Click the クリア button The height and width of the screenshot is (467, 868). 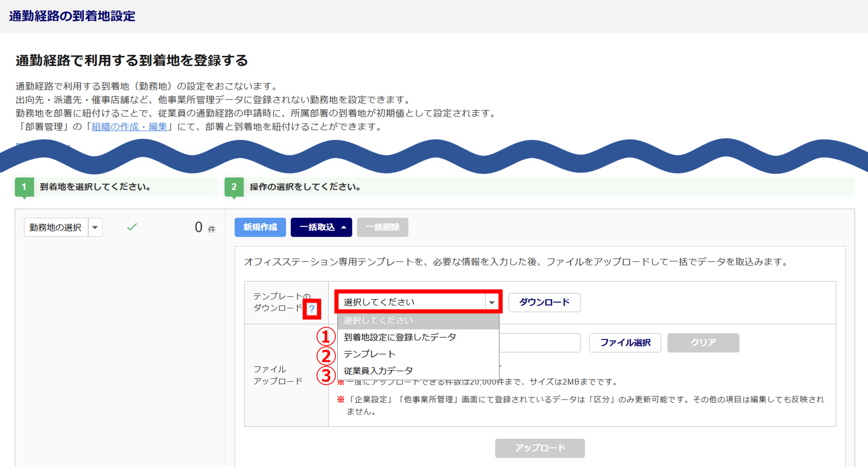coord(703,343)
